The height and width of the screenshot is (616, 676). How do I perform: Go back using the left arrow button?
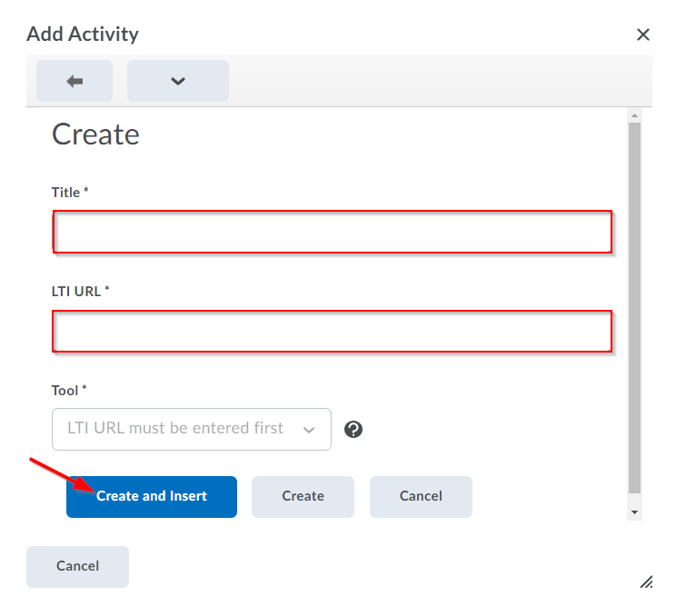[75, 81]
